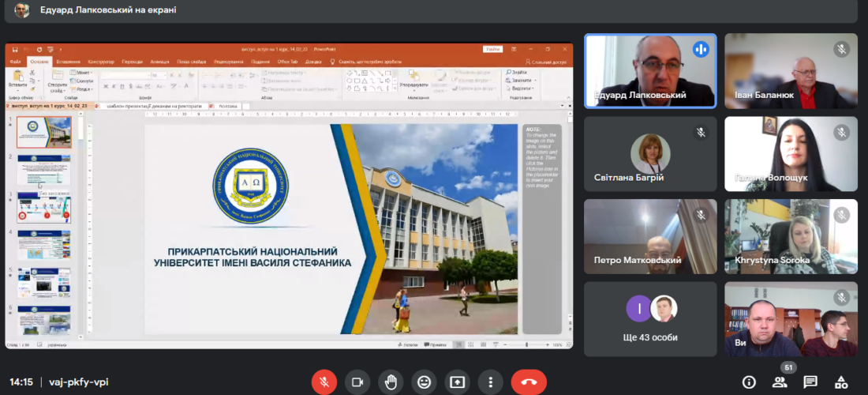The height and width of the screenshot is (395, 868).
Task: Open the meeting details info icon
Action: (x=749, y=382)
